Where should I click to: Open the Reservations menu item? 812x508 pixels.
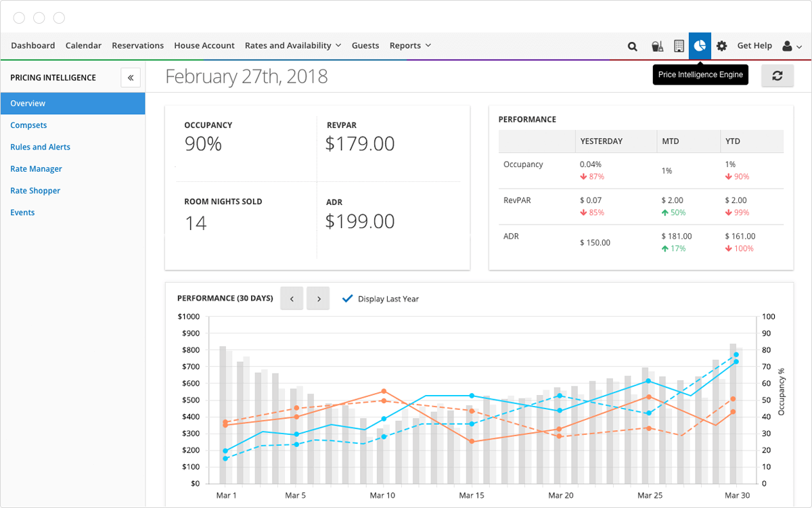[x=138, y=45]
